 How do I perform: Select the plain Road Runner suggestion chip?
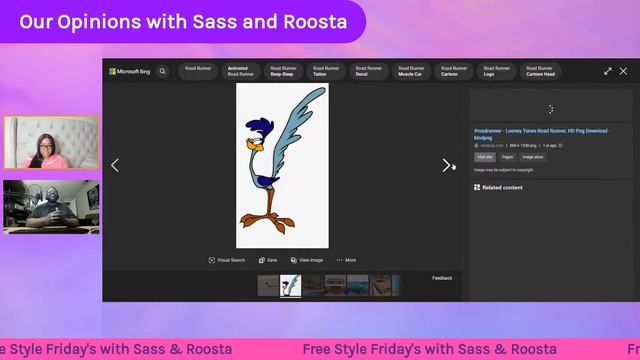(x=198, y=71)
